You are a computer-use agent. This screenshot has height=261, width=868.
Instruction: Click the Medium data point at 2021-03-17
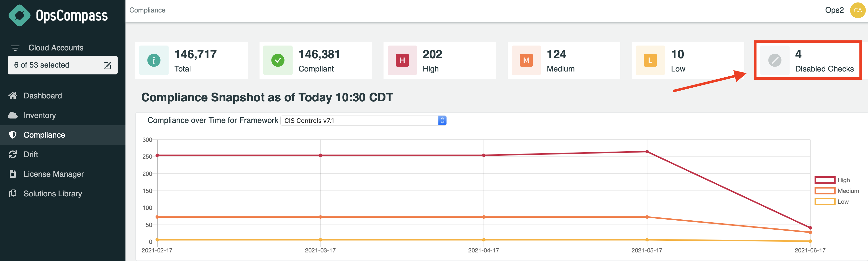tap(321, 217)
